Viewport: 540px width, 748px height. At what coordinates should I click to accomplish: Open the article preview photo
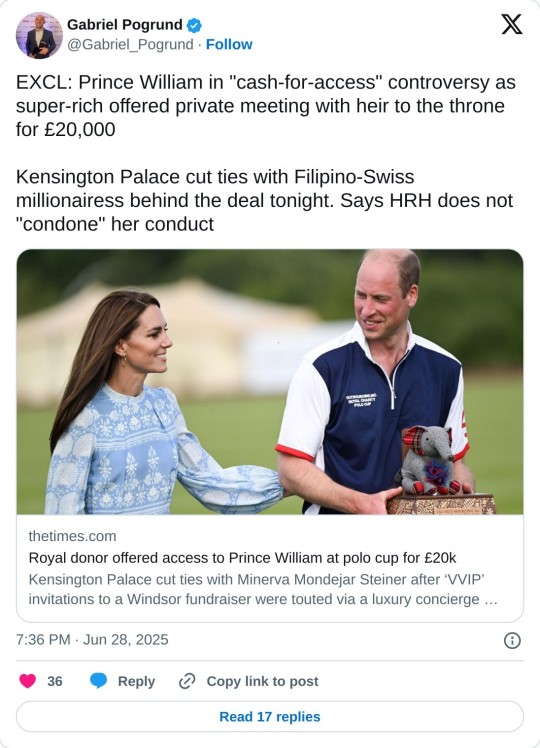pyautogui.click(x=270, y=382)
